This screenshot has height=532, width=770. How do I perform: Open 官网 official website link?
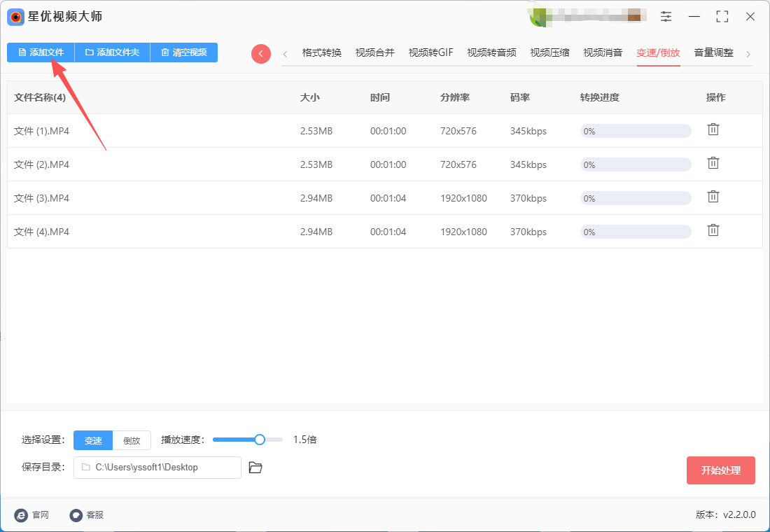click(x=31, y=515)
